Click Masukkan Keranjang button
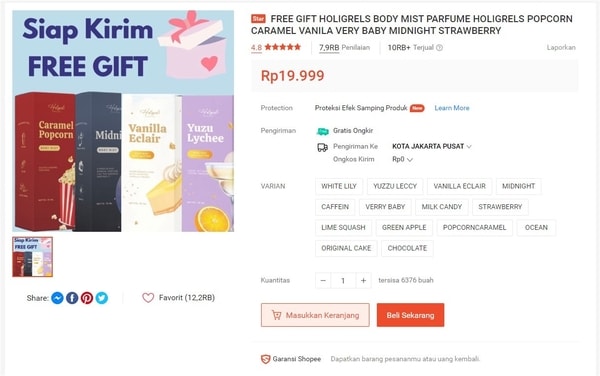The width and height of the screenshot is (600, 376). [x=315, y=315]
